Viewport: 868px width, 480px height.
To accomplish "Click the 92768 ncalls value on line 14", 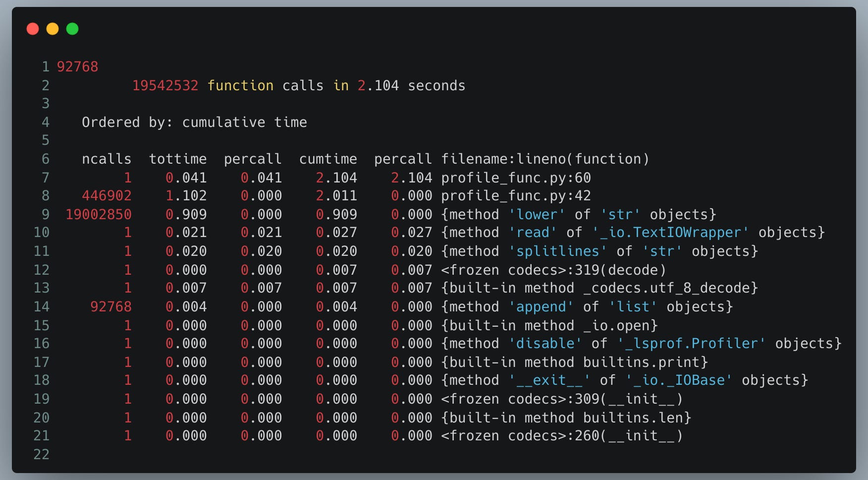I will click(111, 307).
